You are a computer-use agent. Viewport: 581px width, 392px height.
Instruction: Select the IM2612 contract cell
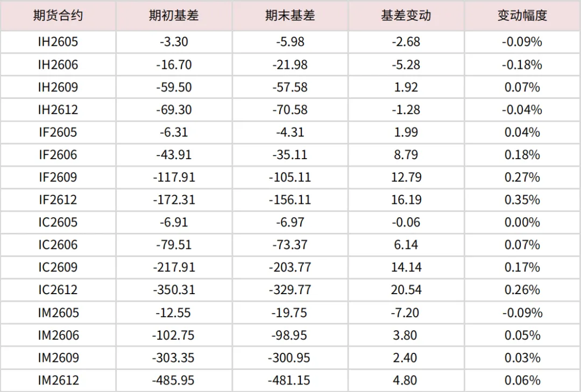coord(58,381)
